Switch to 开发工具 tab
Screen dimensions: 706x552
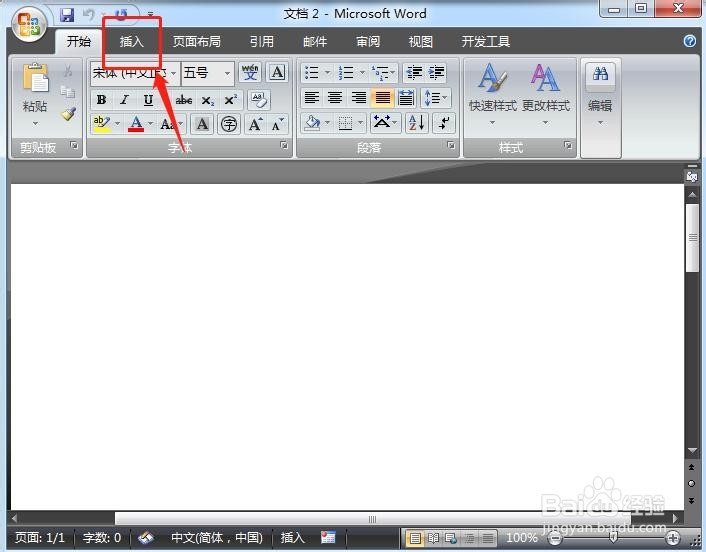coord(485,41)
